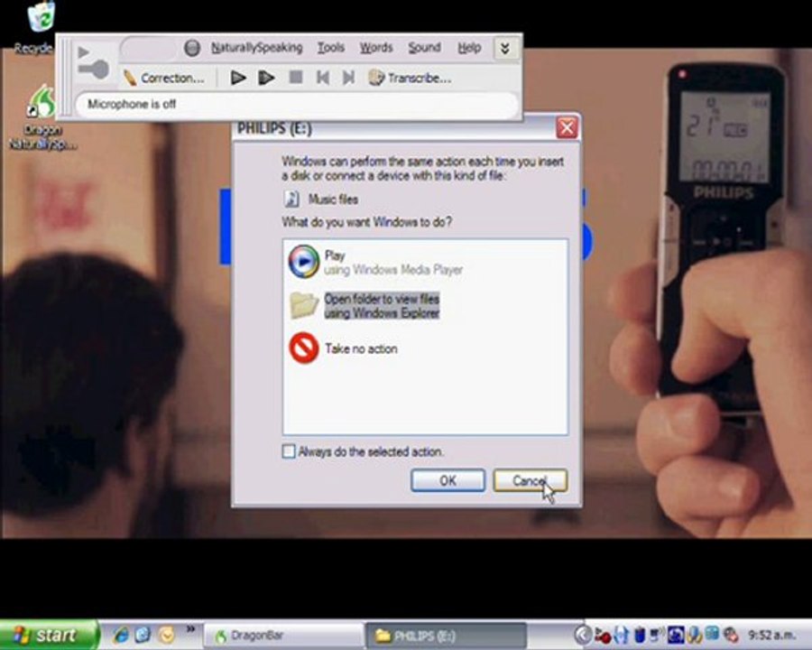This screenshot has width=812, height=650.
Task: Click 'What do you want Windows to do?' text
Action: coord(366,222)
